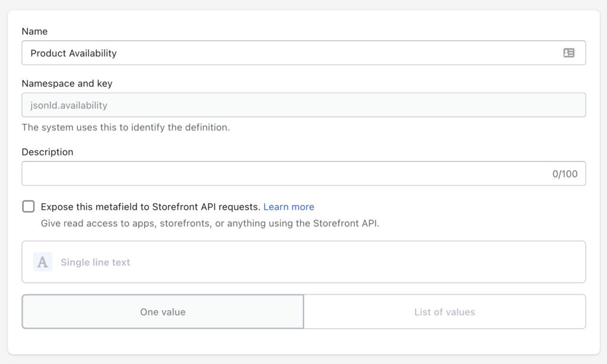
Task: Click the jsonld.availability namespace field
Action: pyautogui.click(x=303, y=105)
